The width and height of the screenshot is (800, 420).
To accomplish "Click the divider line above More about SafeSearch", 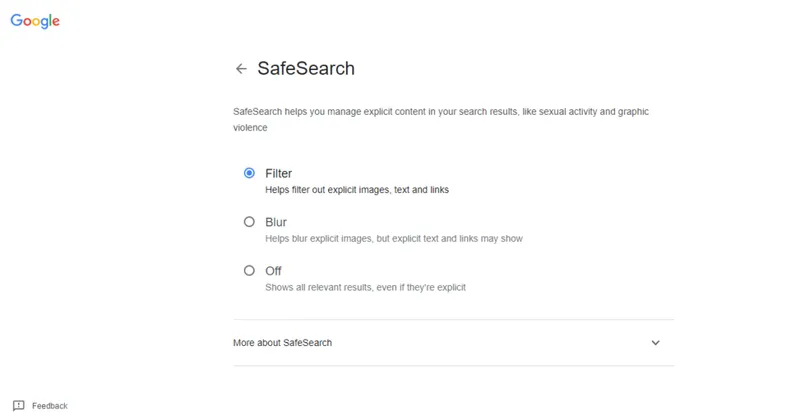I will coord(454,319).
